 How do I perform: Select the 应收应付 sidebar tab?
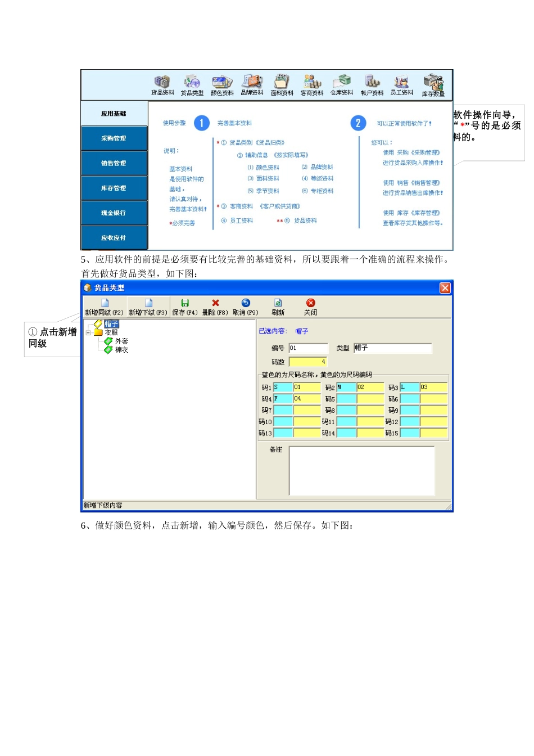114,237
